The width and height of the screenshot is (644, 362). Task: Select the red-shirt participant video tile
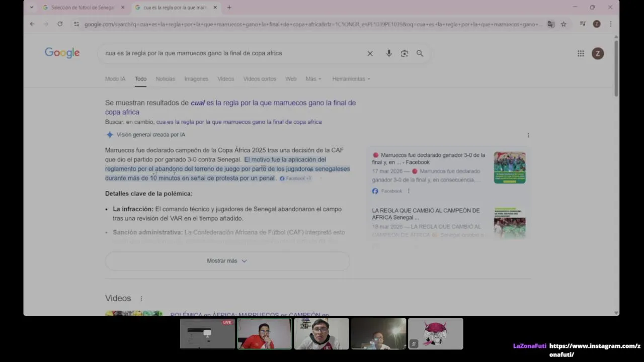click(x=265, y=333)
